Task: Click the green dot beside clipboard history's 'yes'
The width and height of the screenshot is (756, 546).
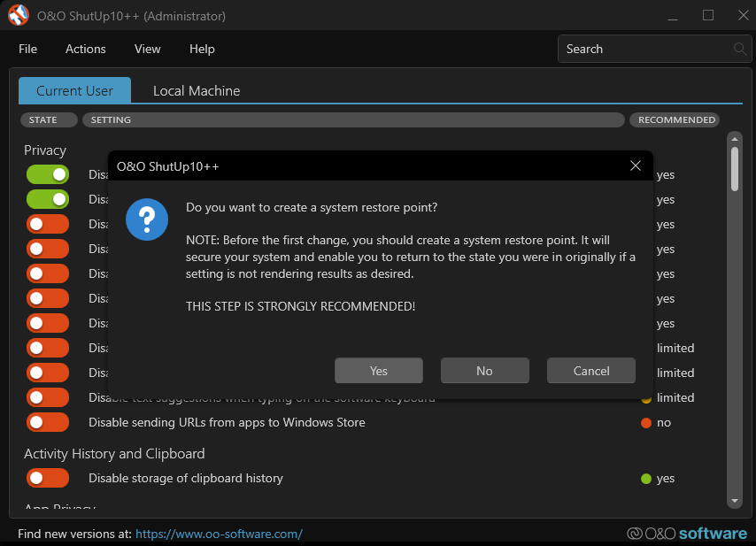Action: click(x=646, y=479)
